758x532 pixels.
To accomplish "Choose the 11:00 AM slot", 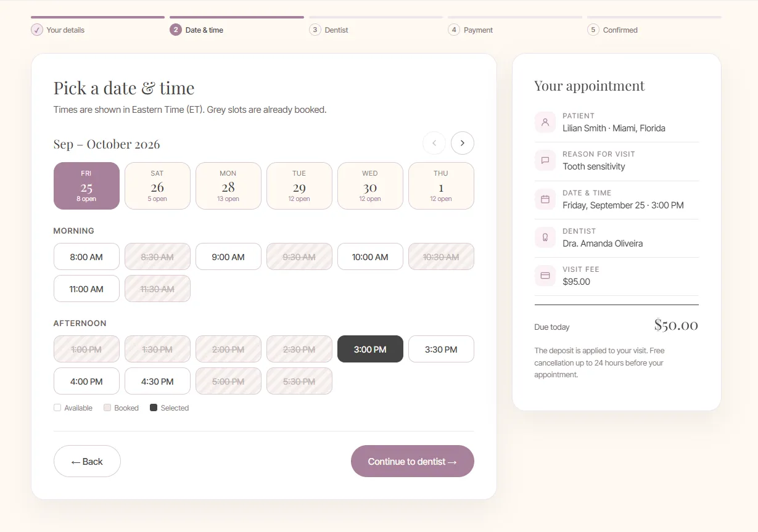I will (x=86, y=289).
